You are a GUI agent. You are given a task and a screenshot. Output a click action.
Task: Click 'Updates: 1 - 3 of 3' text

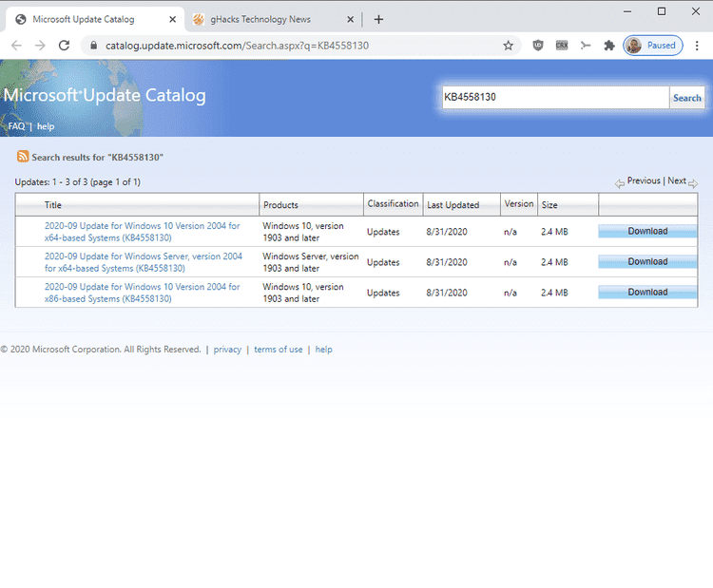pos(51,182)
